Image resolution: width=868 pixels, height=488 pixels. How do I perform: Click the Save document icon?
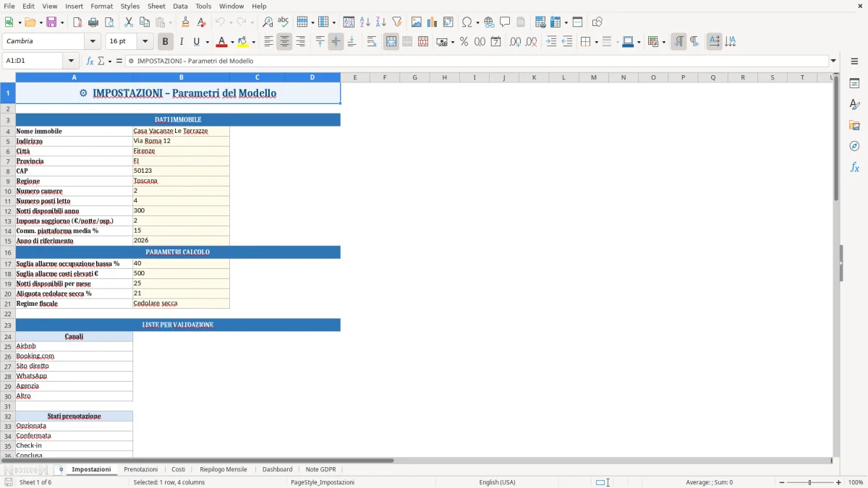tap(51, 22)
